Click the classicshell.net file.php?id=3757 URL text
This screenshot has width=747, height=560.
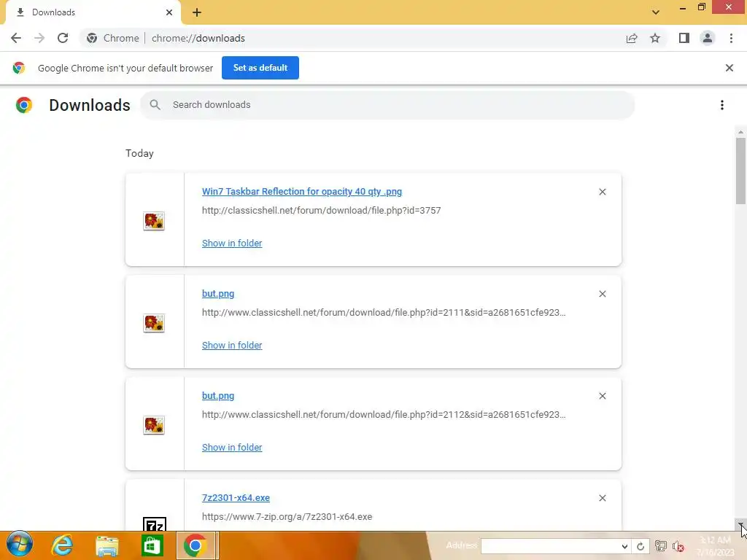321,211
